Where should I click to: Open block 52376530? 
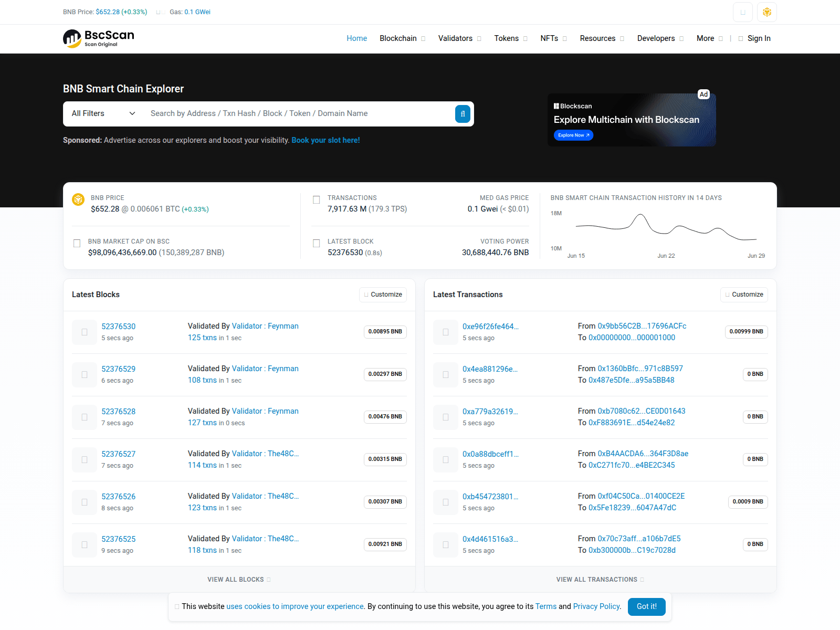(x=118, y=327)
